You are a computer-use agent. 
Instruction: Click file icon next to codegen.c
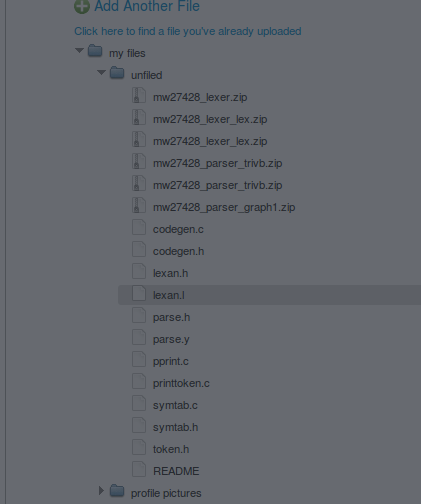click(139, 227)
